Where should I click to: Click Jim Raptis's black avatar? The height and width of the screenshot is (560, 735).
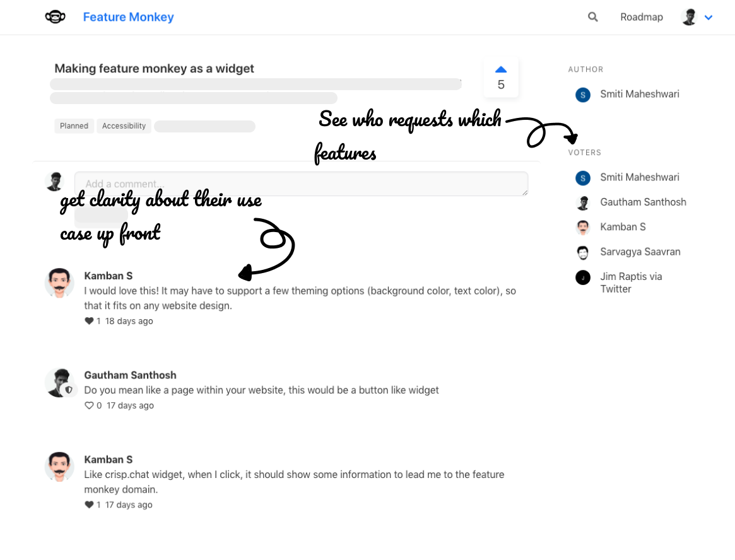click(x=583, y=277)
